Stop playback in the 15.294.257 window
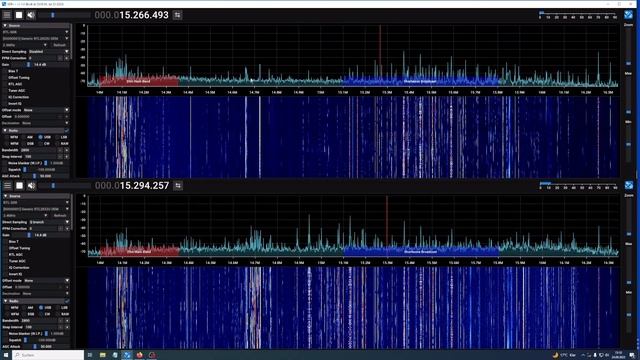The image size is (640, 360). point(19,186)
